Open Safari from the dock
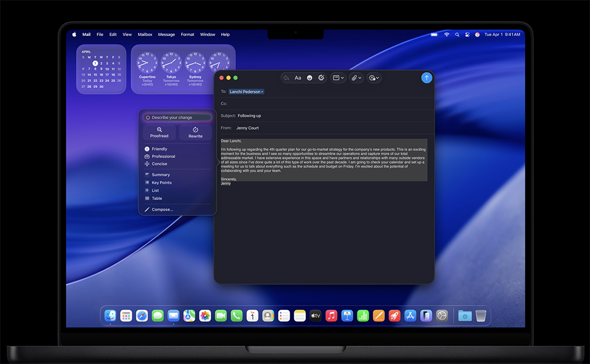 pos(142,316)
